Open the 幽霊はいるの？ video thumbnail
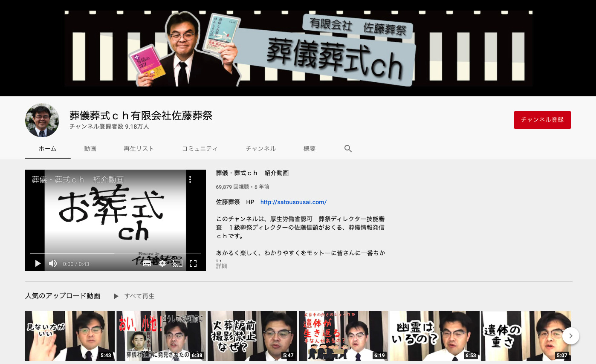The image size is (596, 364). click(435, 336)
